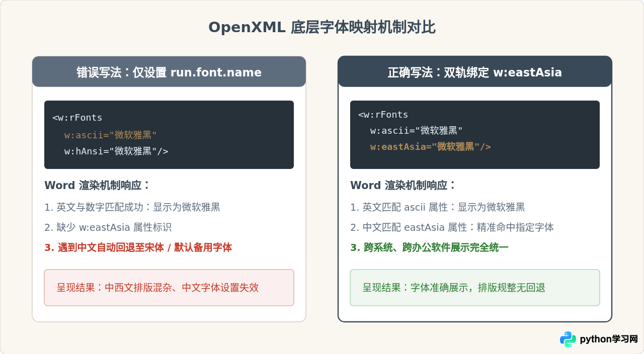Click "1. 英文匹配 ascii 属性：显示为微软雅黑"

tap(438, 207)
